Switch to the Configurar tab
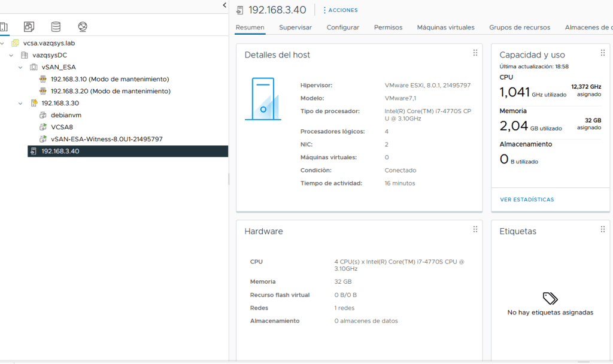The width and height of the screenshot is (613, 364). (x=342, y=28)
